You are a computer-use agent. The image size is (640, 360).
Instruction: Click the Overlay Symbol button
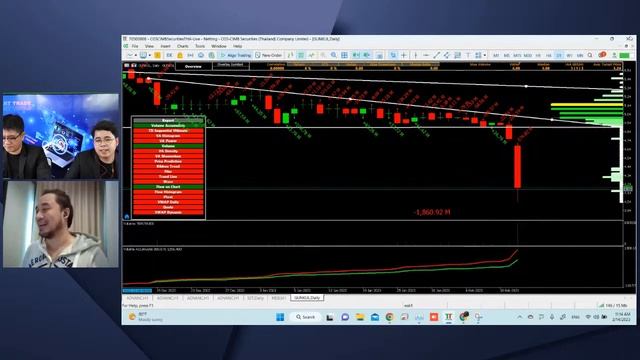(x=230, y=65)
